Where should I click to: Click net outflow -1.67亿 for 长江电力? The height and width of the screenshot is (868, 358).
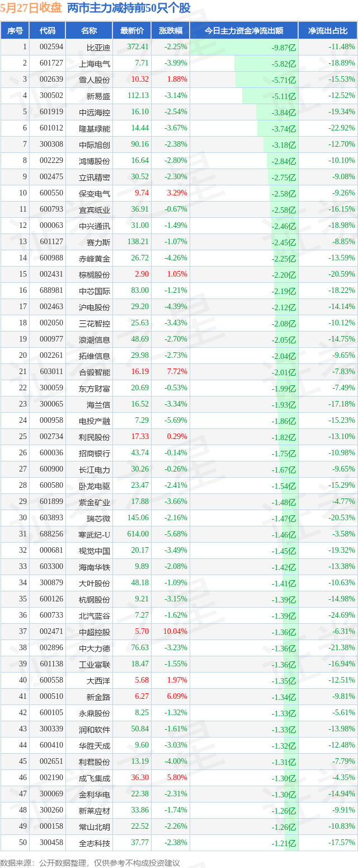coord(284,470)
